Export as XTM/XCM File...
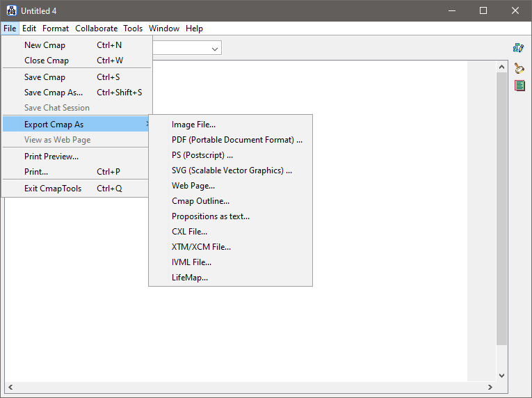 click(x=230, y=247)
